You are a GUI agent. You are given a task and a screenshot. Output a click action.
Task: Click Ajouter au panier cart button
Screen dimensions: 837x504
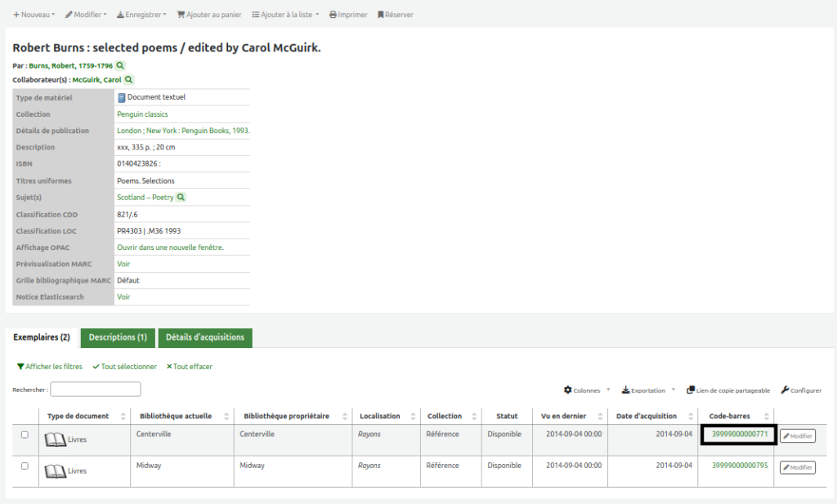[209, 15]
